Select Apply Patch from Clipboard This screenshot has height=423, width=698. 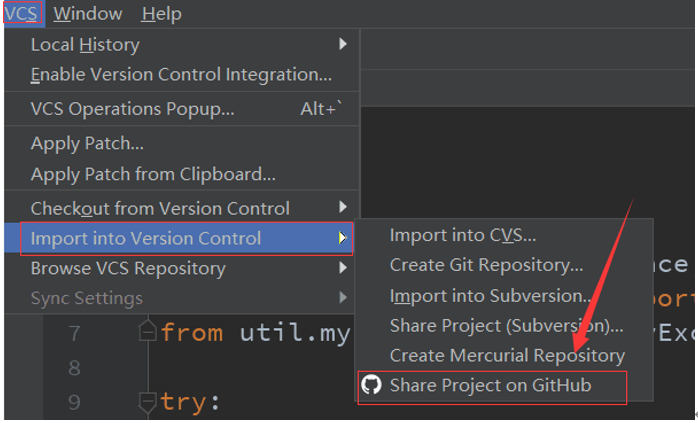153,174
